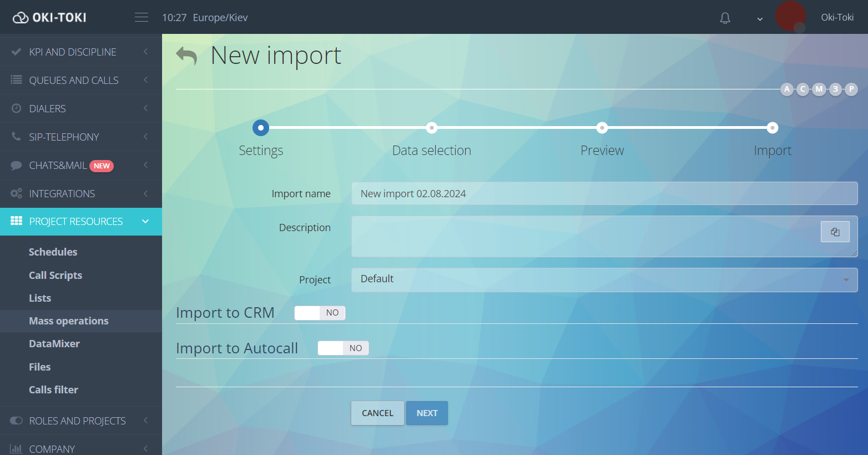Click the OKI-TOKI cloud logo
Image resolution: width=868 pixels, height=455 pixels.
[x=21, y=18]
